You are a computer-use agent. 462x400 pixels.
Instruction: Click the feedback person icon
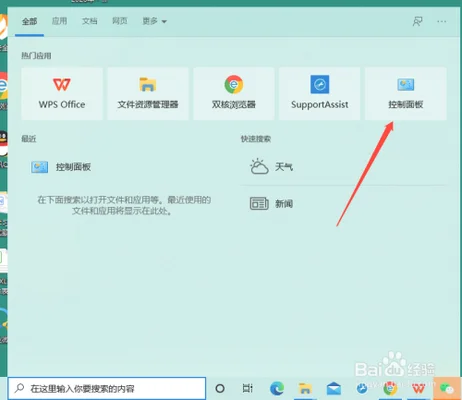(417, 22)
